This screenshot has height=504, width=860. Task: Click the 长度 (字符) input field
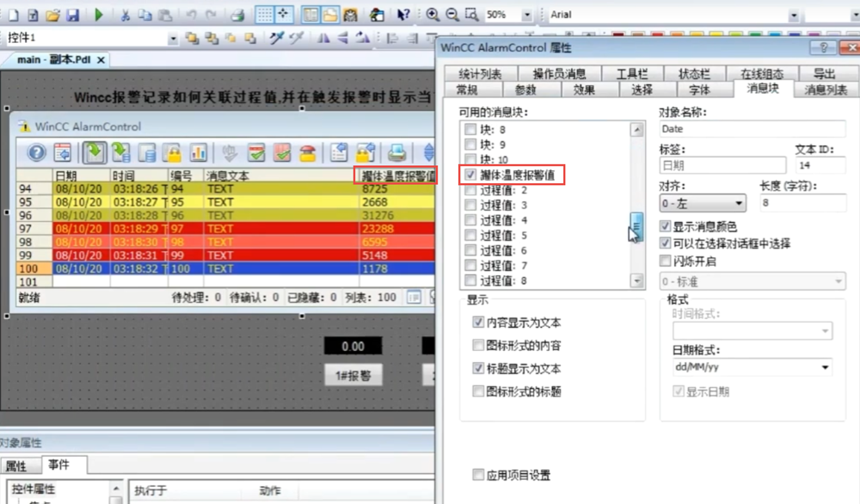tap(802, 204)
